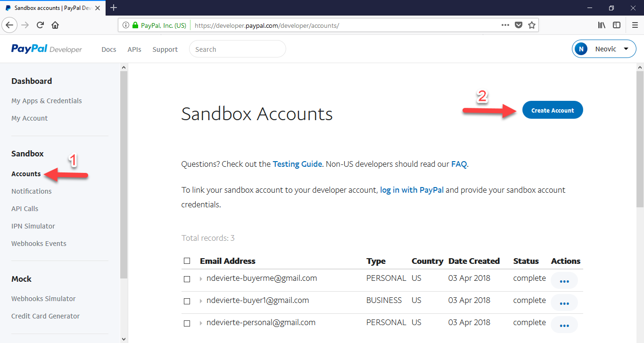Open the Docs menu in the top navigation
The height and width of the screenshot is (343, 644).
pos(108,49)
